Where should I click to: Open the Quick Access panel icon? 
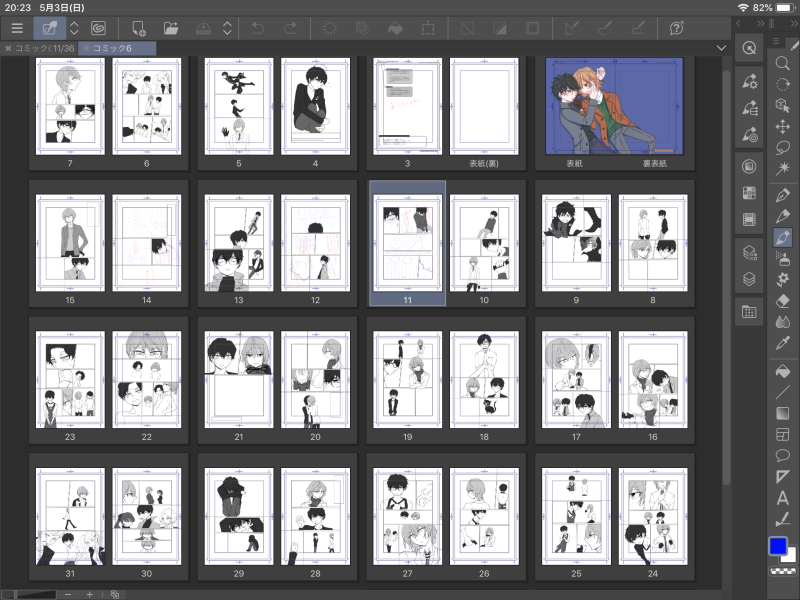pos(749,48)
